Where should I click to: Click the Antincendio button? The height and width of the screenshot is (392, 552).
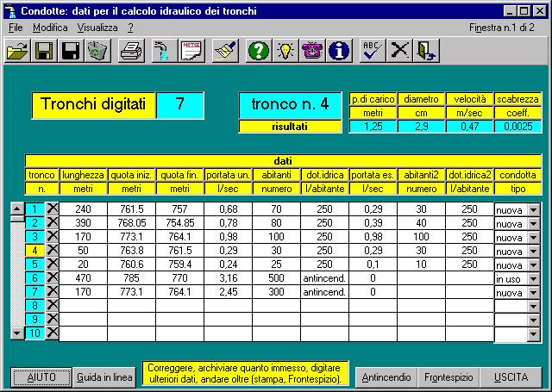(386, 377)
